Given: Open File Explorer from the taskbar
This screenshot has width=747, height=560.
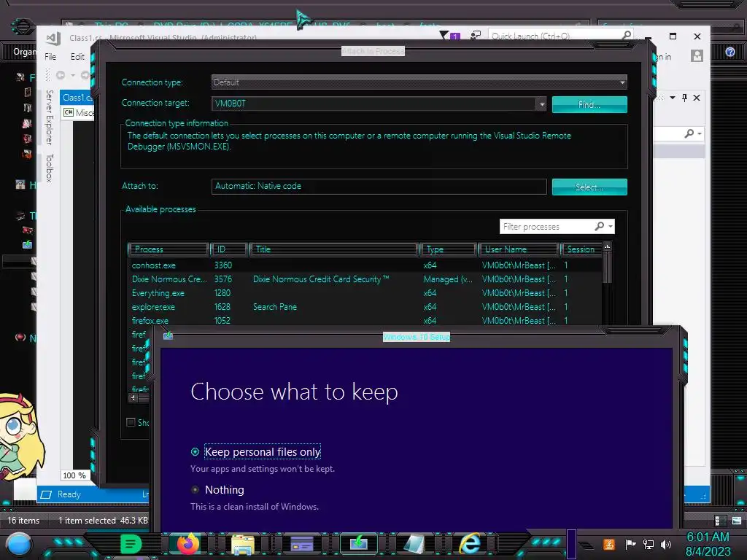Looking at the screenshot, I should [x=243, y=544].
